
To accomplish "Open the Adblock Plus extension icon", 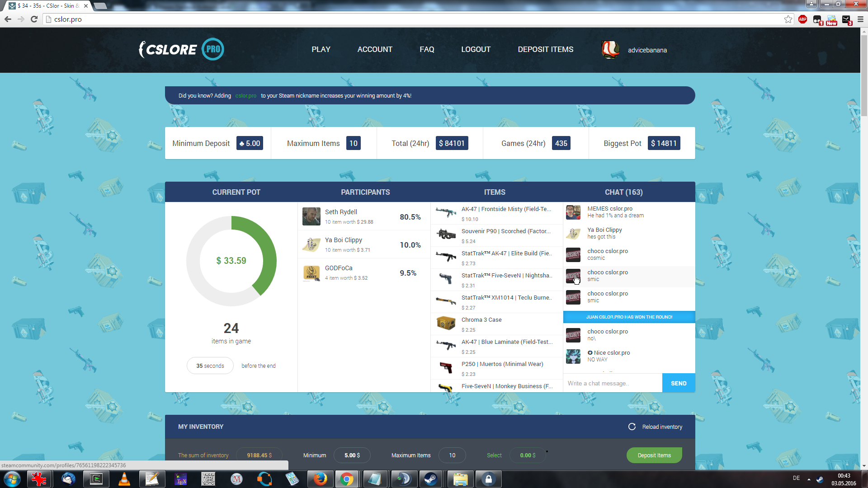I will [802, 19].
